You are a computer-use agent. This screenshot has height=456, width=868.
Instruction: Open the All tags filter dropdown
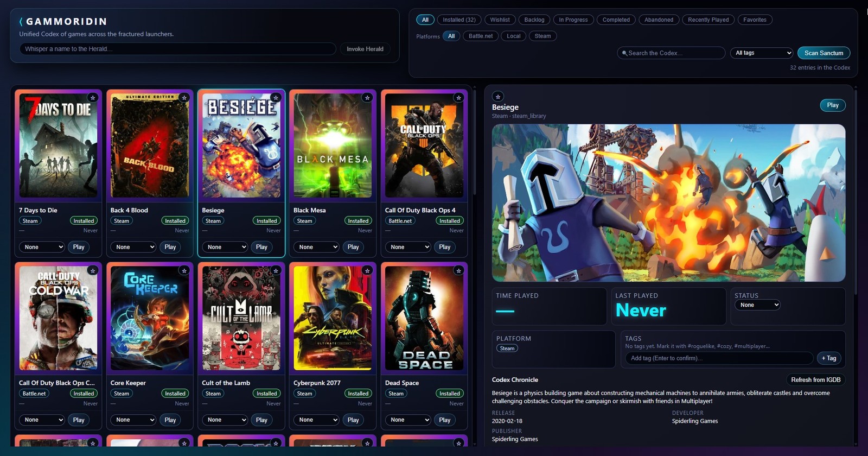point(762,53)
